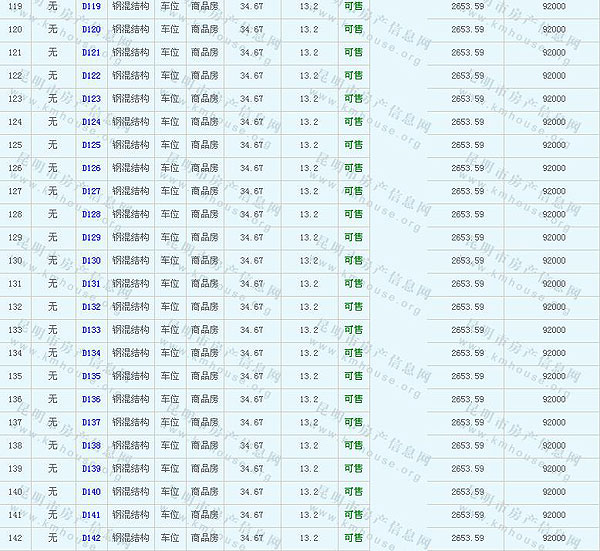The height and width of the screenshot is (551, 600).
Task: Open unit D122 details
Action: (x=91, y=75)
